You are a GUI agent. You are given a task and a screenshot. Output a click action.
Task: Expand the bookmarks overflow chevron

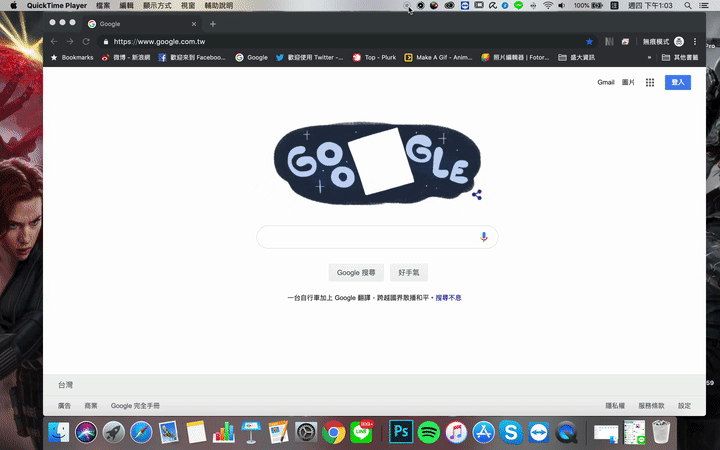coord(651,57)
